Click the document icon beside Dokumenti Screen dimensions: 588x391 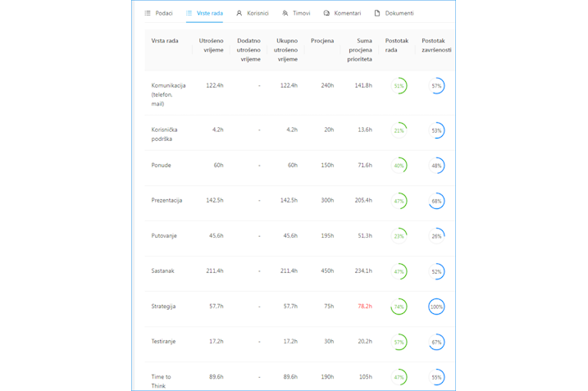pyautogui.click(x=377, y=13)
